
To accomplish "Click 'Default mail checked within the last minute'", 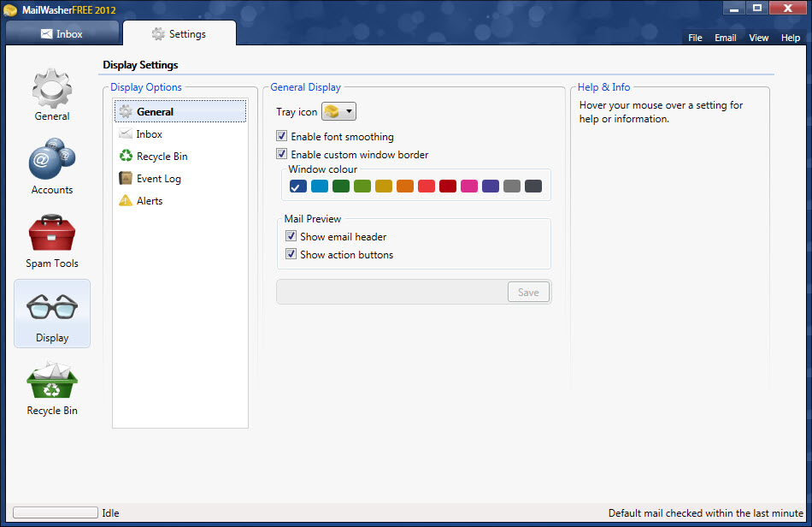I will (x=706, y=513).
